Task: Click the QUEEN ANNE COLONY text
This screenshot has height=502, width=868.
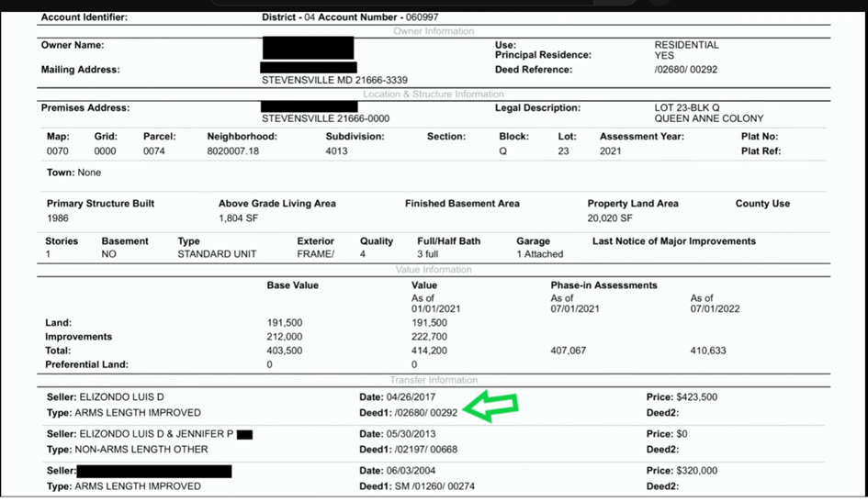Action: pos(709,118)
